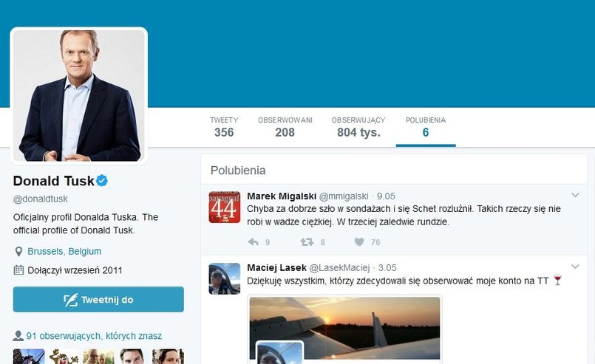
Task: Open the Donald Tusk profile name
Action: point(53,181)
